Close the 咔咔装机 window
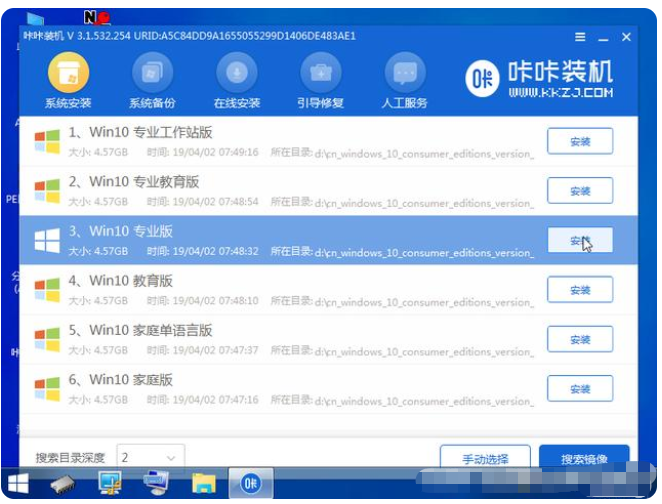This screenshot has width=662, height=504. [x=626, y=37]
